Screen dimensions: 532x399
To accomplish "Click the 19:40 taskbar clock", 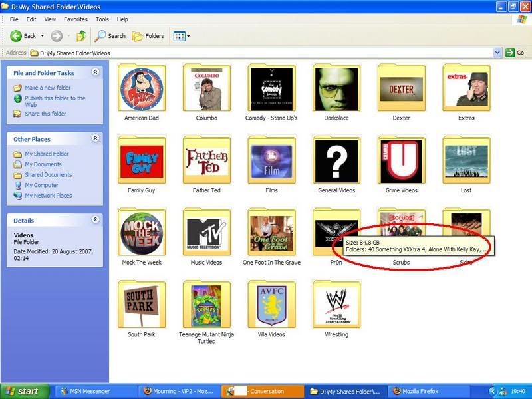I will pyautogui.click(x=518, y=391).
